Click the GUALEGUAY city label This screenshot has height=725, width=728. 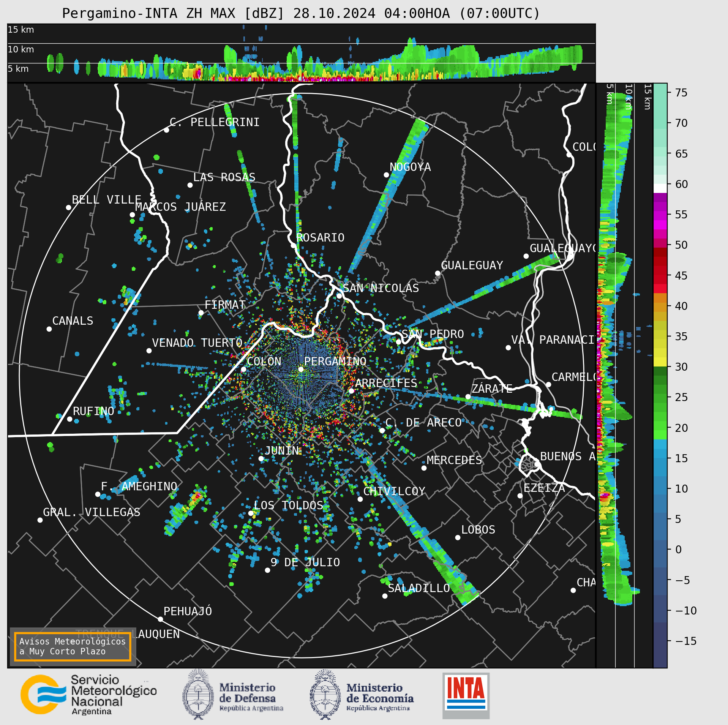(x=472, y=265)
